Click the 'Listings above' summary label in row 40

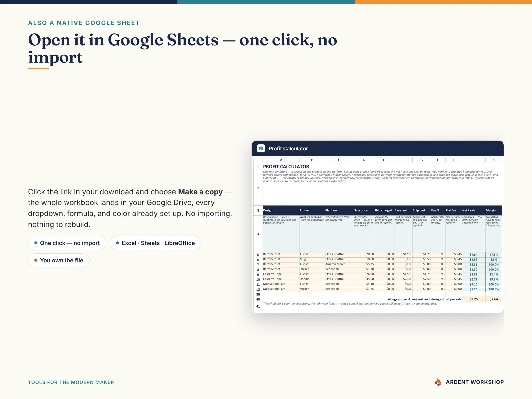point(424,299)
